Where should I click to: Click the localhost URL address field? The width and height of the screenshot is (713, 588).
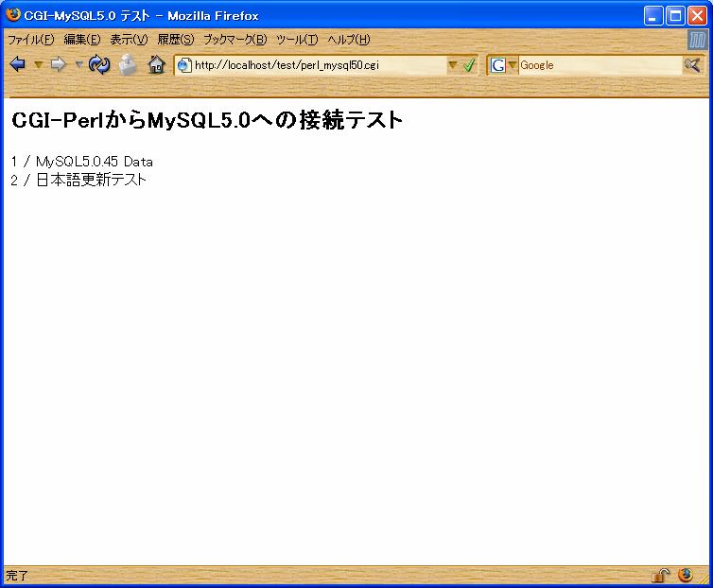coord(312,65)
